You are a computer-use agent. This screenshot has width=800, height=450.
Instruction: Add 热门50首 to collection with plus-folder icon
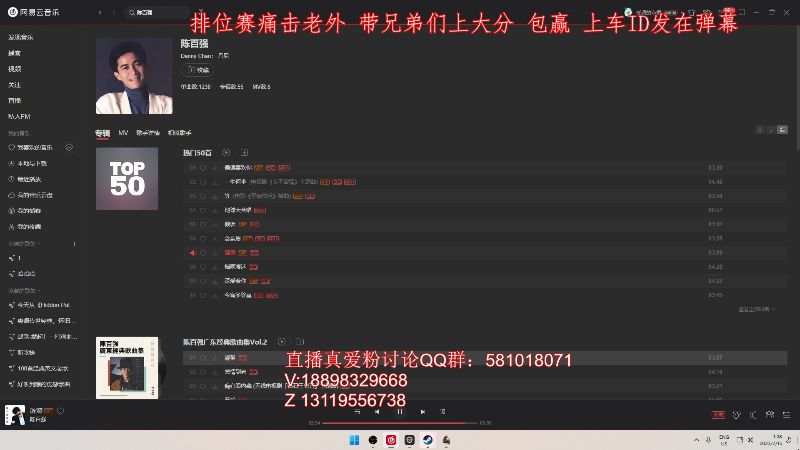pyautogui.click(x=244, y=153)
